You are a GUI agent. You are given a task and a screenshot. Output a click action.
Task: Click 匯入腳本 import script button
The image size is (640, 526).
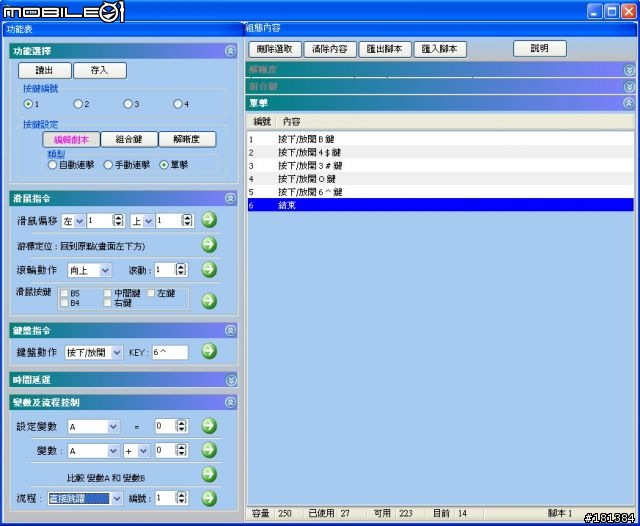tap(440, 49)
